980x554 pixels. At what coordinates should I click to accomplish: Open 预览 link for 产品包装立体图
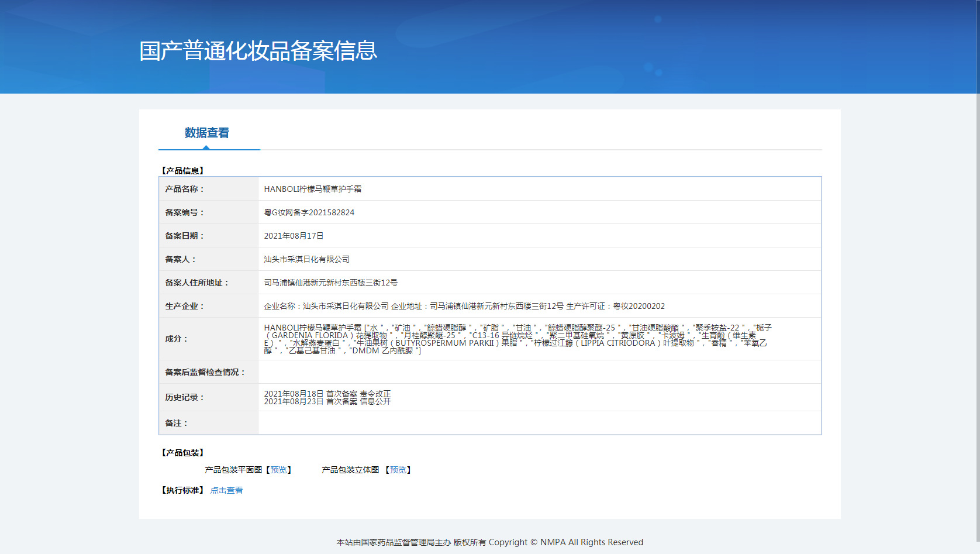point(398,470)
